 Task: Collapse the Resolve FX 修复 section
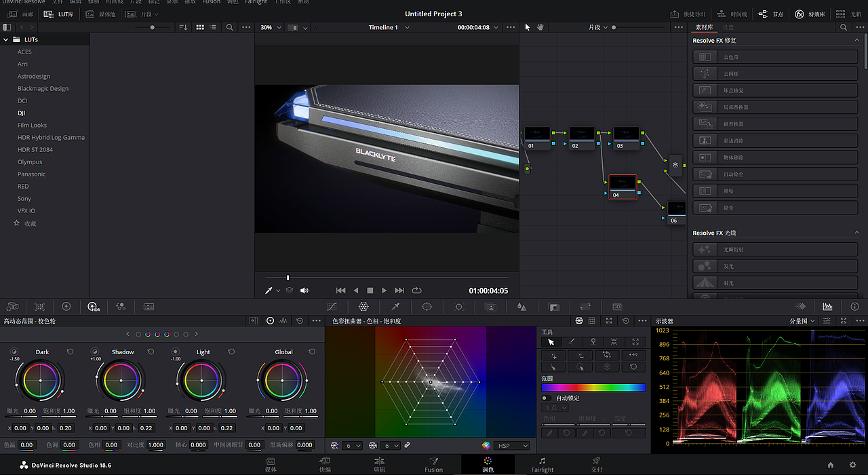click(856, 41)
